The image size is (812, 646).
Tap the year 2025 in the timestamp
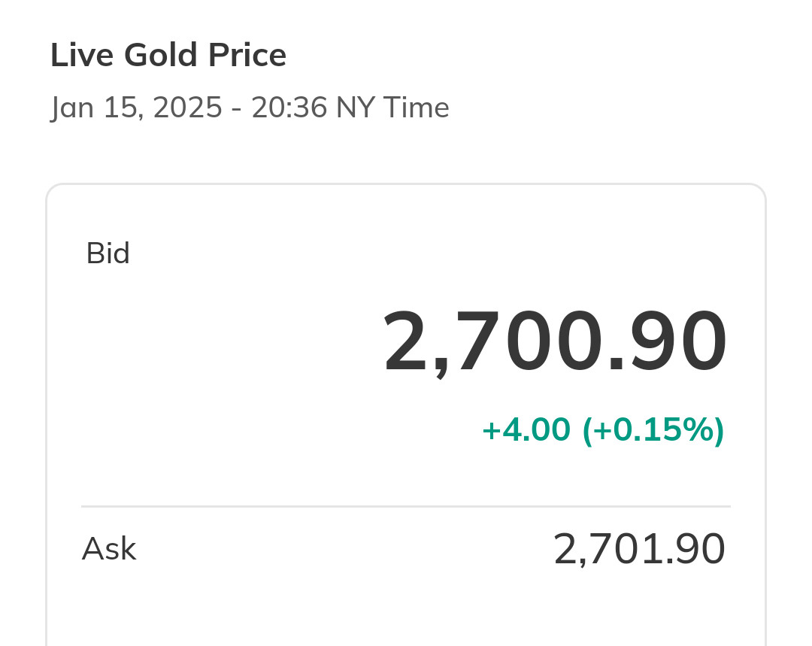click(187, 108)
